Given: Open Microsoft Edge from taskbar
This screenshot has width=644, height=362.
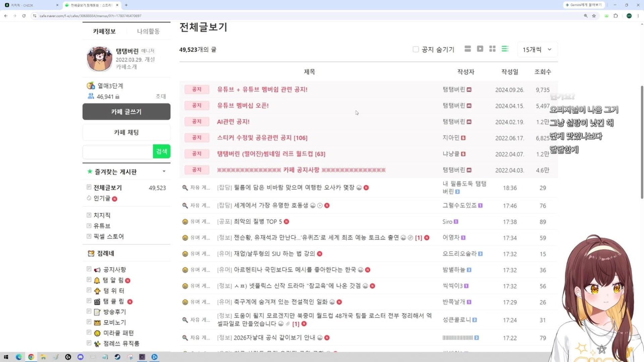Looking at the screenshot, I should pos(18,357).
